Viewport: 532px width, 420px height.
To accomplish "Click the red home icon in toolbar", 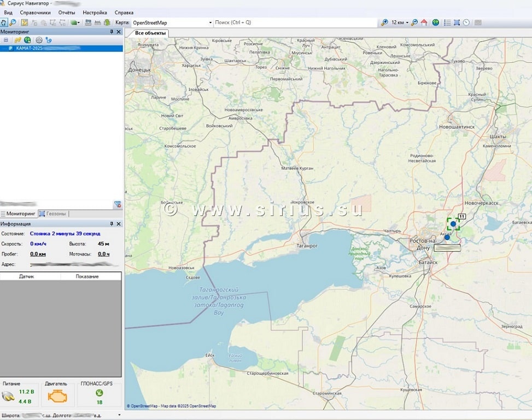I will pos(424,22).
